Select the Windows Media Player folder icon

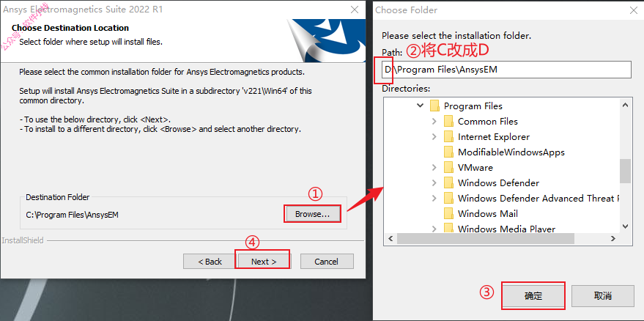pos(448,229)
